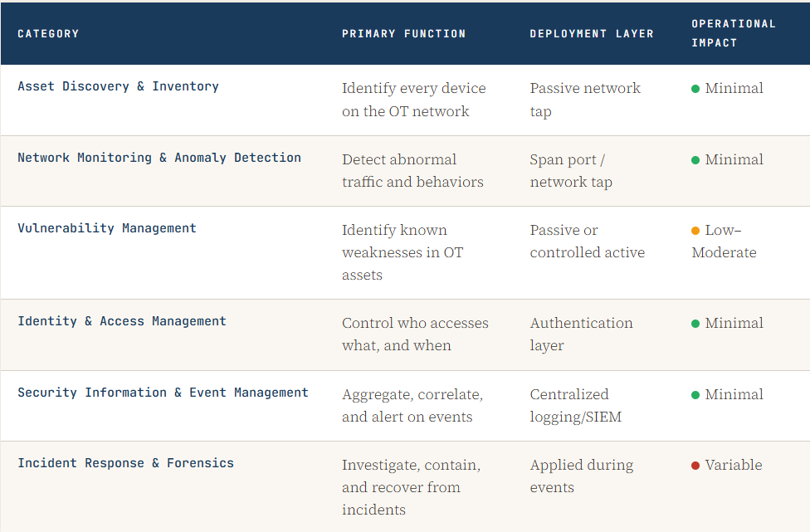Click the 'Passive network tap' cell
The image size is (810, 532).
[x=585, y=100]
